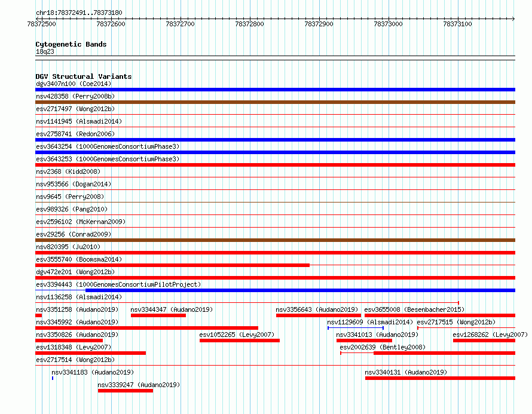The width and height of the screenshot is (532, 414).
Task: Select the thick blue bar under esv3394443
Action: point(300,290)
